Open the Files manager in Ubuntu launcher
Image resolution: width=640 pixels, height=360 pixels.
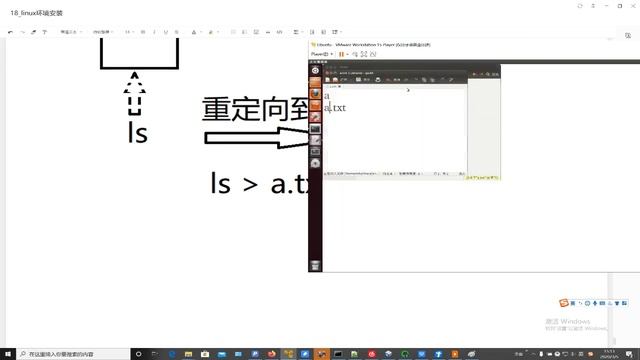pyautogui.click(x=315, y=82)
